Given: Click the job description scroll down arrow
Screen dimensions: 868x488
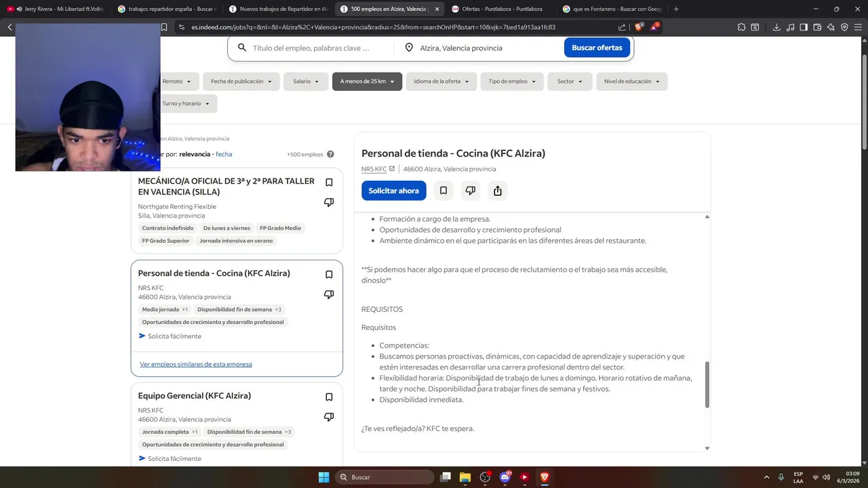Looking at the screenshot, I should [x=707, y=448].
